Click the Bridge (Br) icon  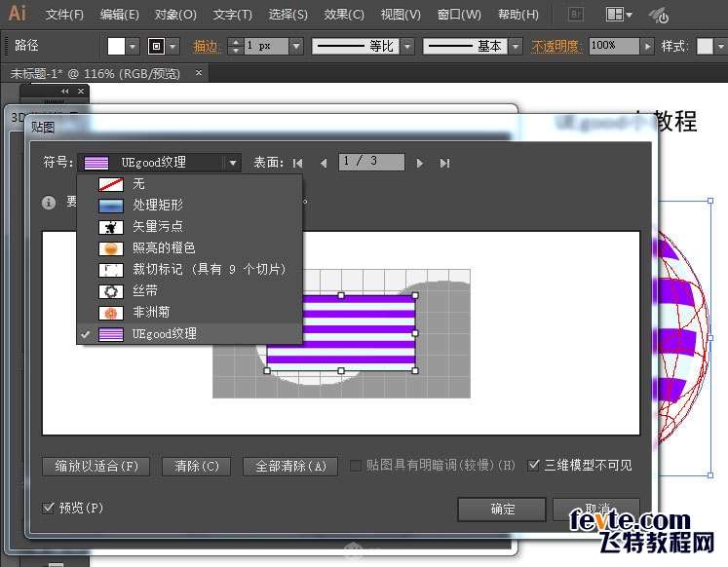click(x=576, y=15)
